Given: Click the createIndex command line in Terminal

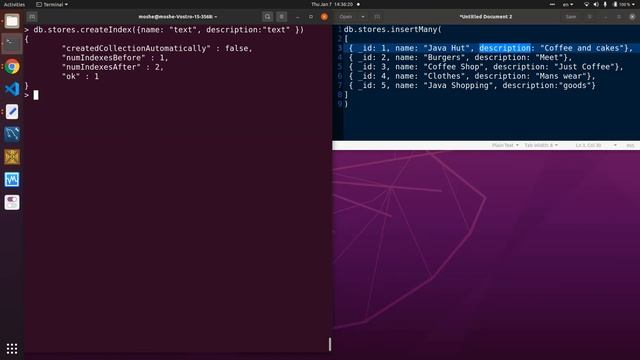Looking at the screenshot, I should click(x=164, y=30).
